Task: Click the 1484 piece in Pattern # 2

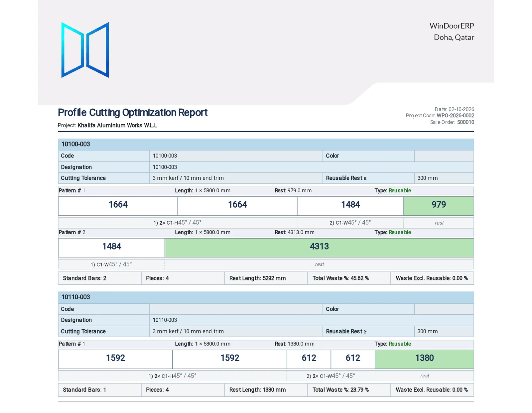Action: point(112,248)
